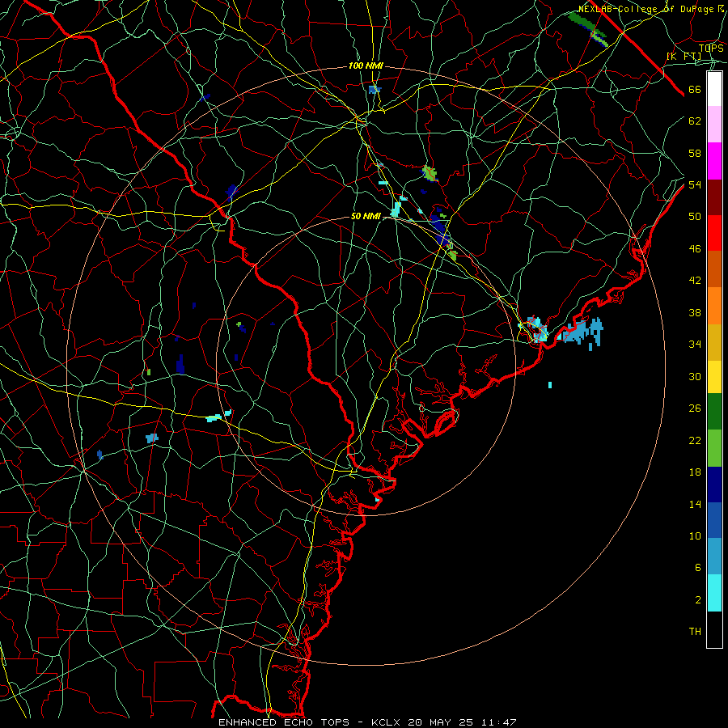
Task: Click the light-blue echo below 100 NMI label
Action: 375,90
